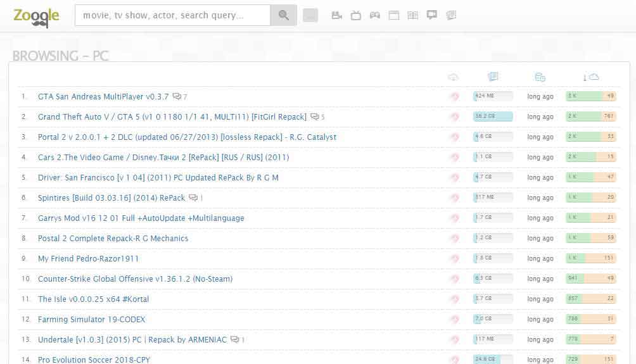
Task: Open Driver: San Francisco RePack link
Action: tap(158, 177)
